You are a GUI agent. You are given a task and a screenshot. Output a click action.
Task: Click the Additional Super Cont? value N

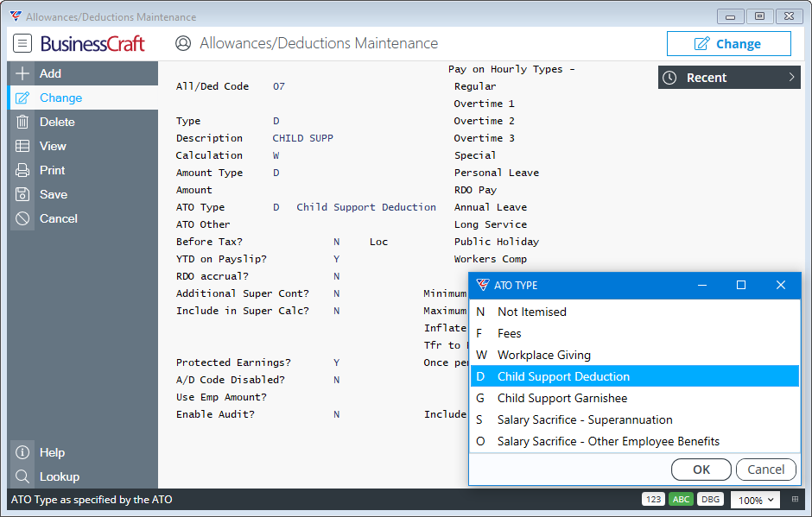pos(337,293)
